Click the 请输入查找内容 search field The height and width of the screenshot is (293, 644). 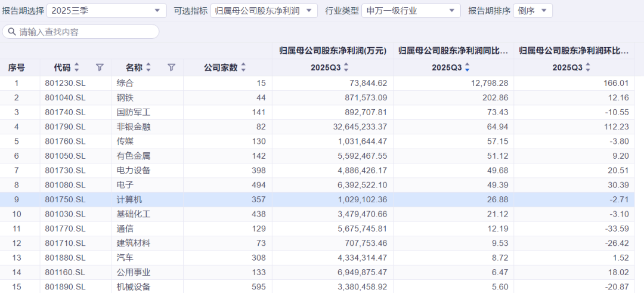pyautogui.click(x=80, y=32)
